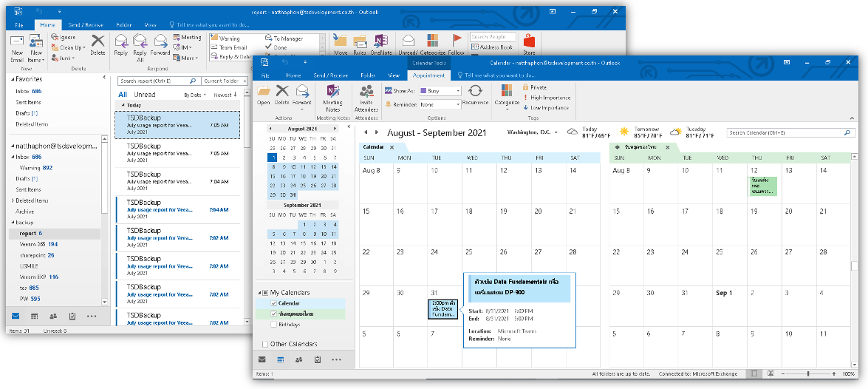868x389 pixels.
Task: Click the OneNote icon in the mail ribbon
Action: click(380, 45)
